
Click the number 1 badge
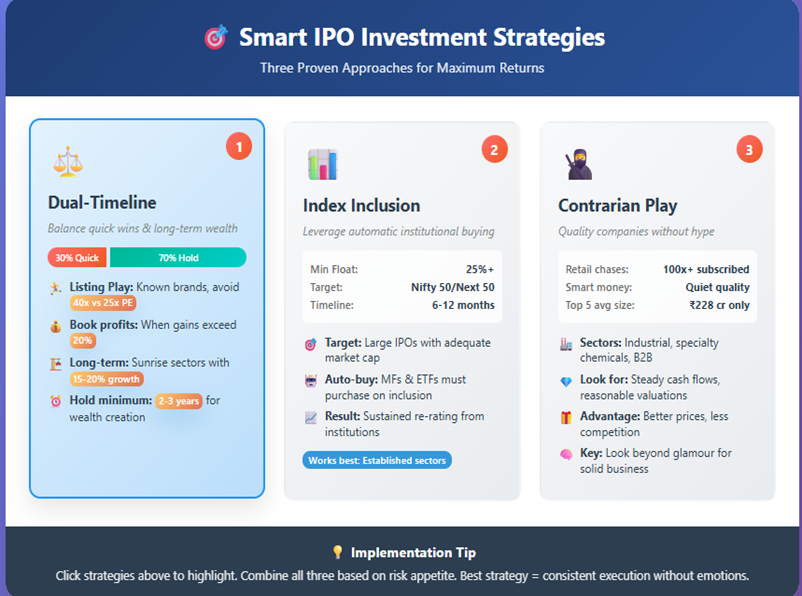point(238,148)
